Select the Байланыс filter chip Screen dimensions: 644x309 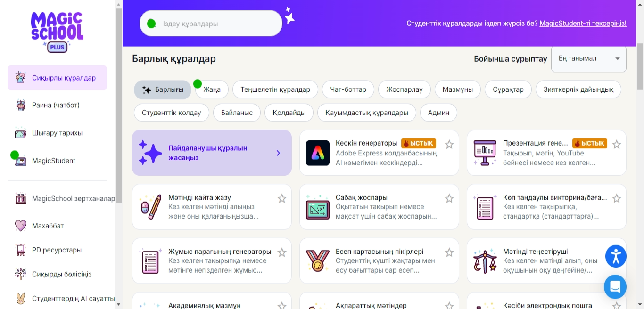[x=237, y=113]
